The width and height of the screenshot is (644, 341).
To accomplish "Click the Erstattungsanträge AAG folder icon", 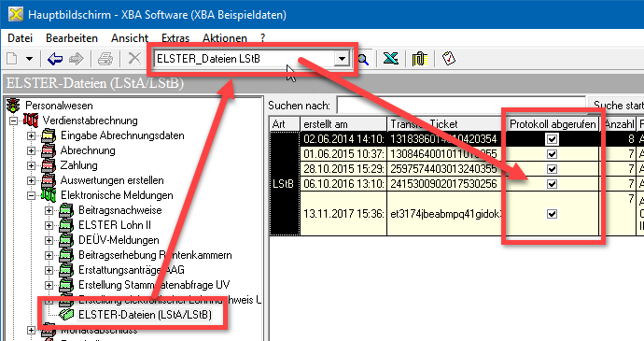I will coord(66,270).
